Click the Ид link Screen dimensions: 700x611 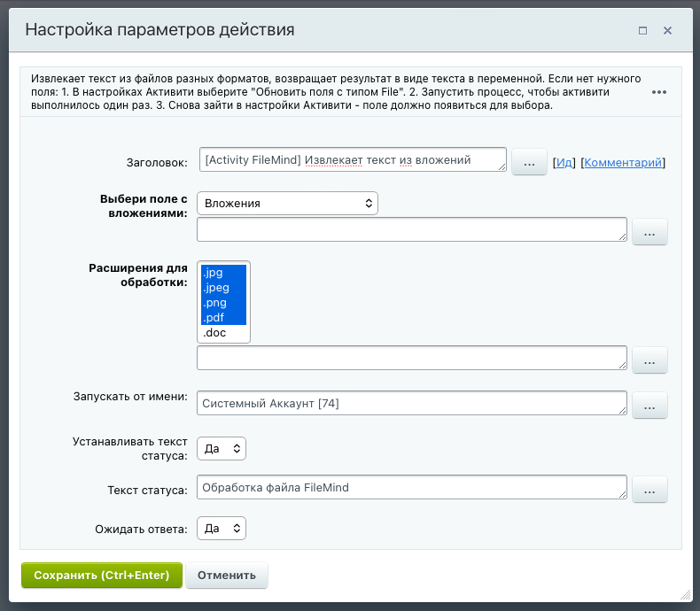[x=564, y=163]
